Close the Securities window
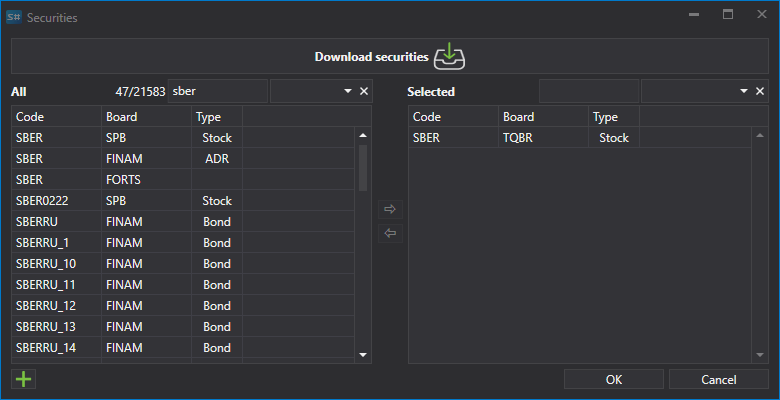 tap(762, 14)
